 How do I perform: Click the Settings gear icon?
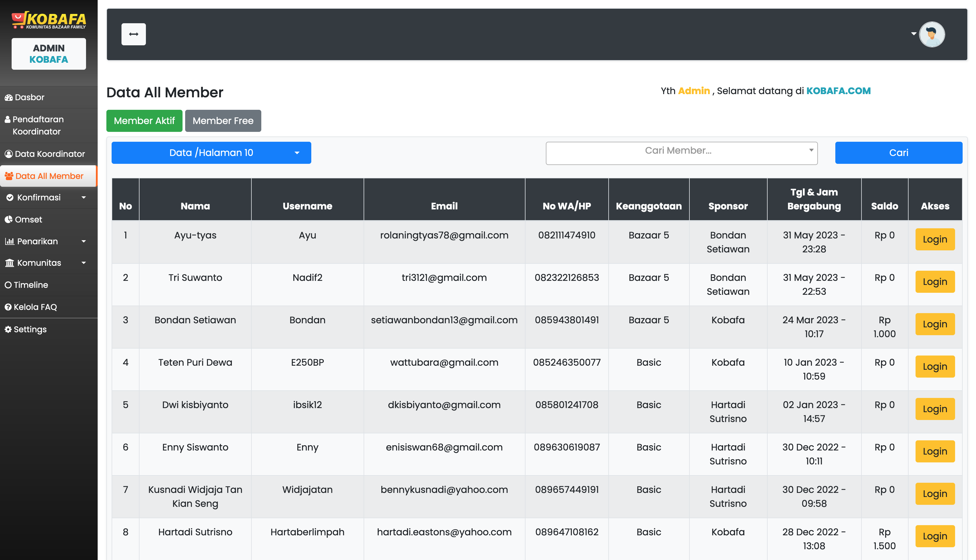tap(8, 329)
